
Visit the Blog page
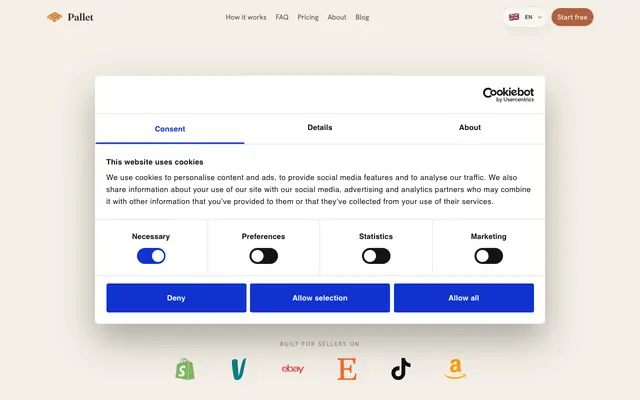coord(362,17)
